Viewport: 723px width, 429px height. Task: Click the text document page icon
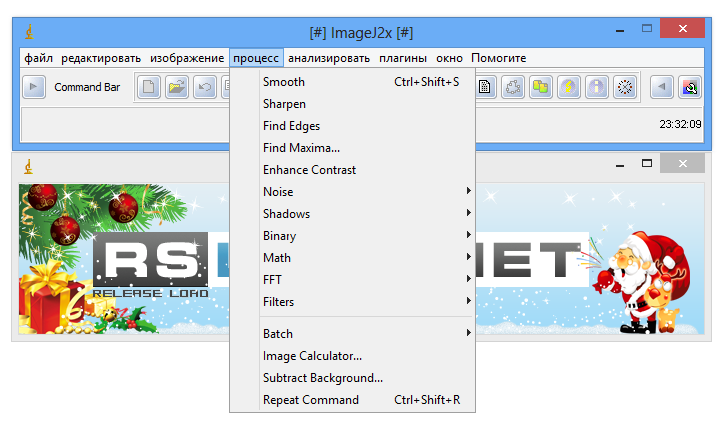tap(485, 87)
